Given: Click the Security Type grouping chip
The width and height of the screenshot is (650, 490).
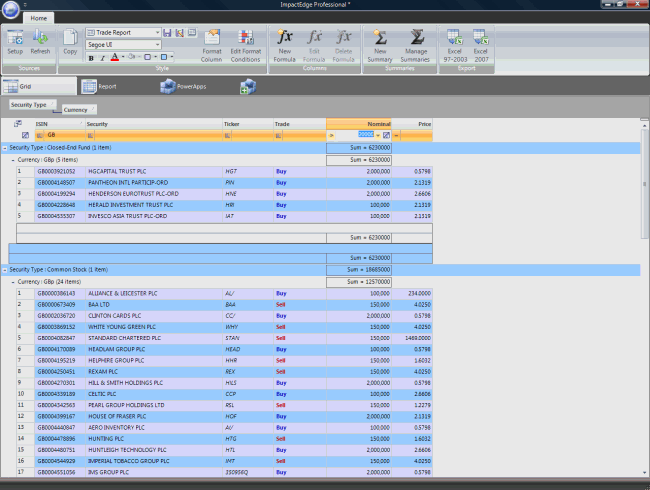Looking at the screenshot, I should pos(32,104).
